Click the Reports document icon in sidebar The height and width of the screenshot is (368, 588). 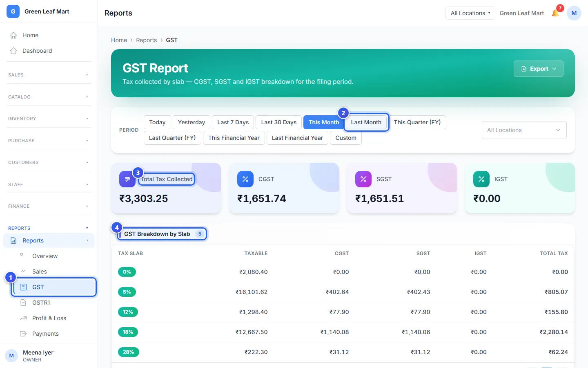coord(13,240)
